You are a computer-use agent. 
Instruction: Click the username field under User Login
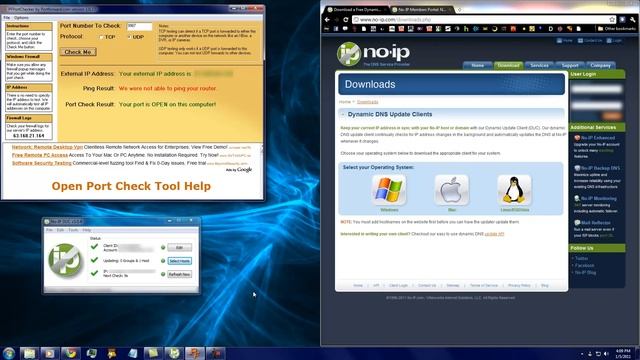(x=596, y=89)
